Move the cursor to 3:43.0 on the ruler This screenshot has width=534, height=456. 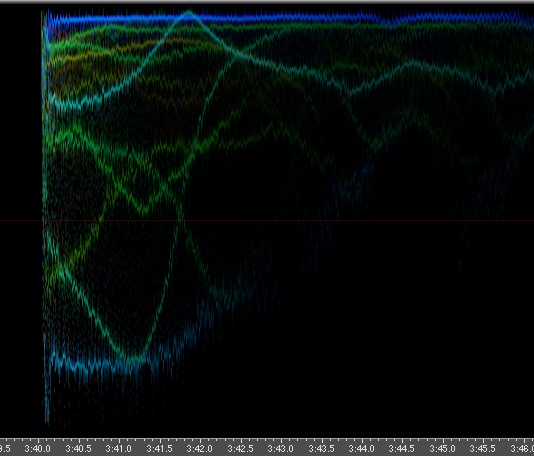click(x=281, y=449)
